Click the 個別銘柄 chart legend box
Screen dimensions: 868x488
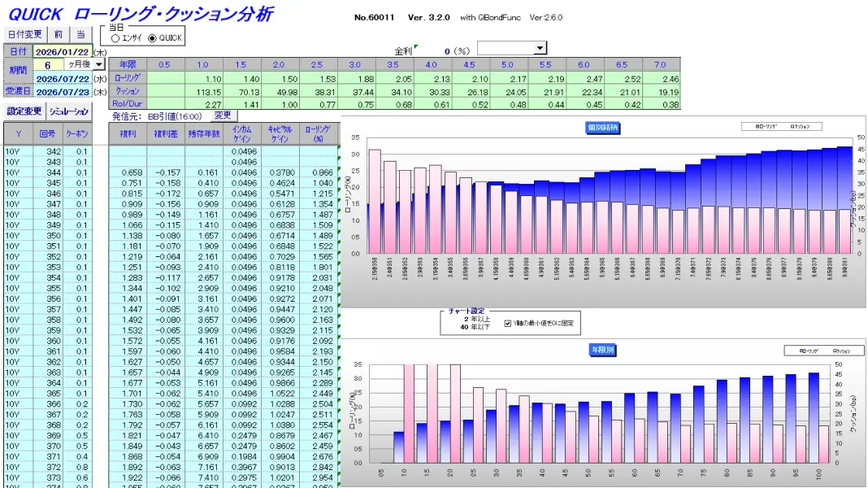781,126
